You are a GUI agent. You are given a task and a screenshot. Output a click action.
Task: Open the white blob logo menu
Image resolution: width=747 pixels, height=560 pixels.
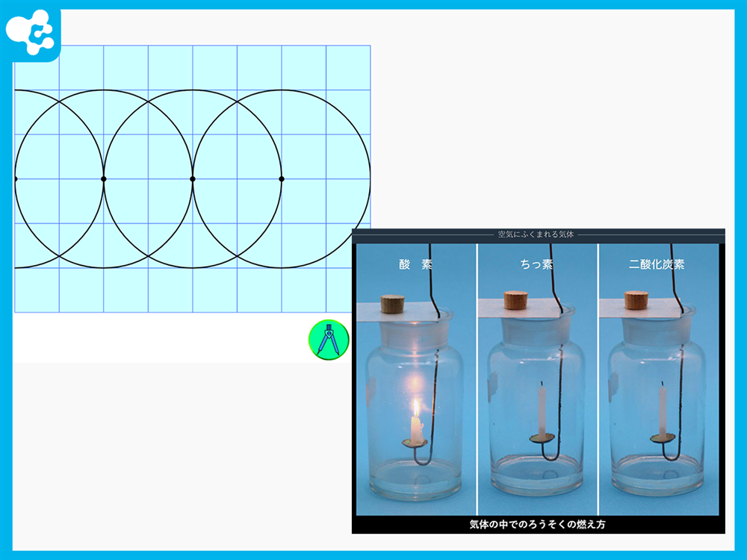coord(30,32)
